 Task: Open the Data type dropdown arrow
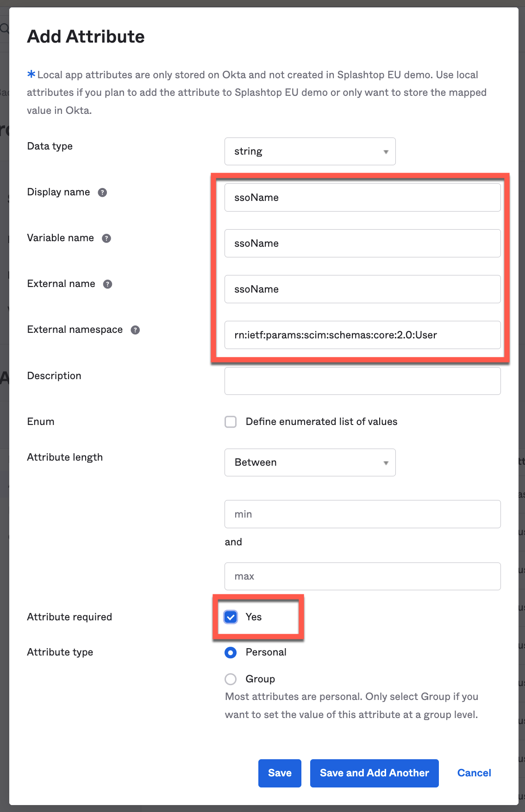tap(386, 152)
